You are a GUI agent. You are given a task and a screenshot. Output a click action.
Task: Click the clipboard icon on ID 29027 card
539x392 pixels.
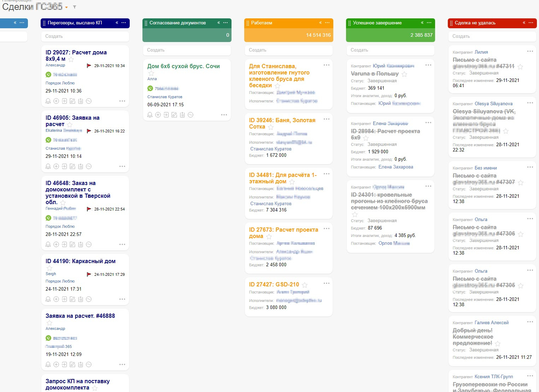pyautogui.click(x=81, y=101)
